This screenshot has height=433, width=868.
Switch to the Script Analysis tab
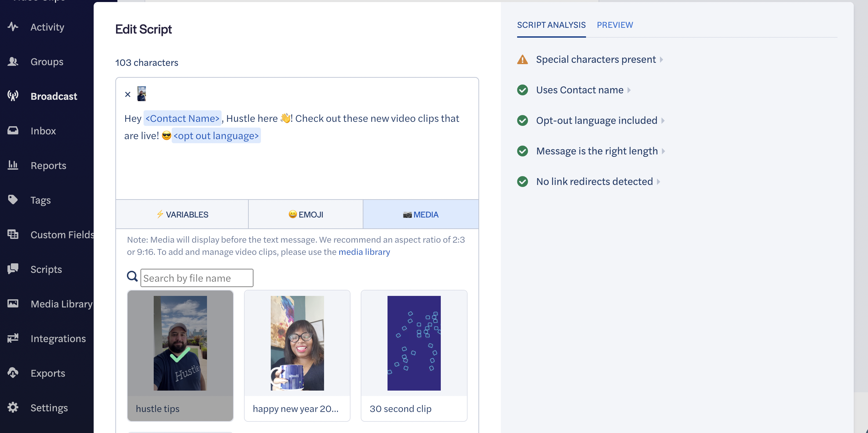[551, 25]
